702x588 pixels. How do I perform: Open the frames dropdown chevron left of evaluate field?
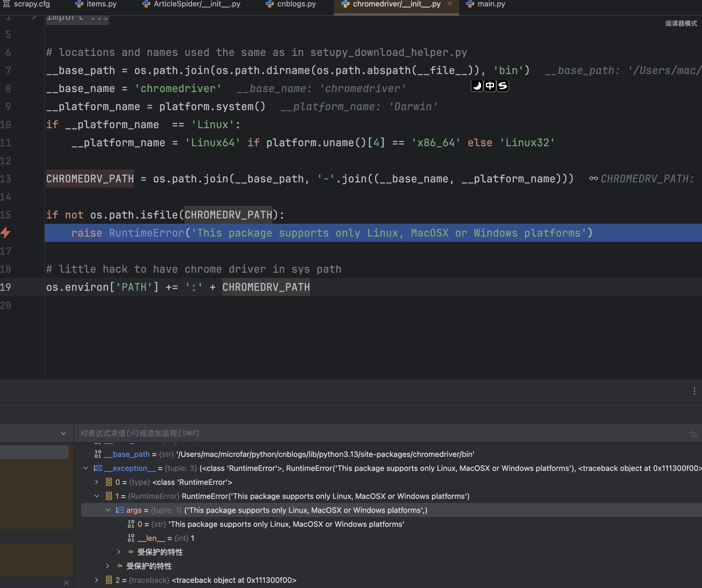point(64,434)
